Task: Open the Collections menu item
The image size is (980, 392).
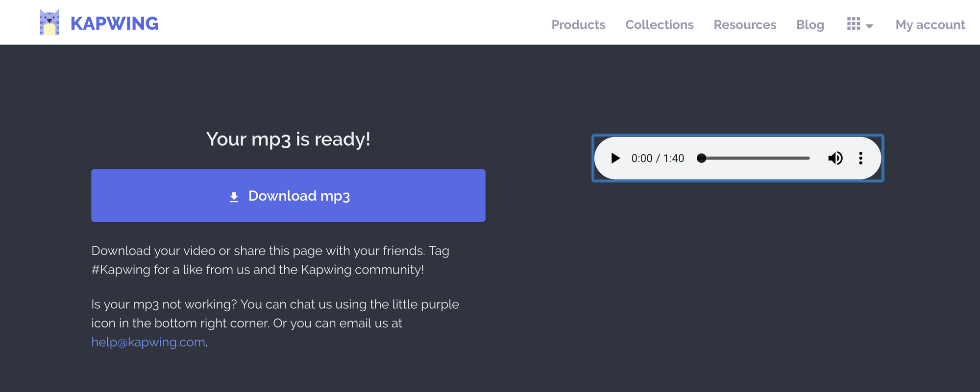Action: tap(659, 24)
